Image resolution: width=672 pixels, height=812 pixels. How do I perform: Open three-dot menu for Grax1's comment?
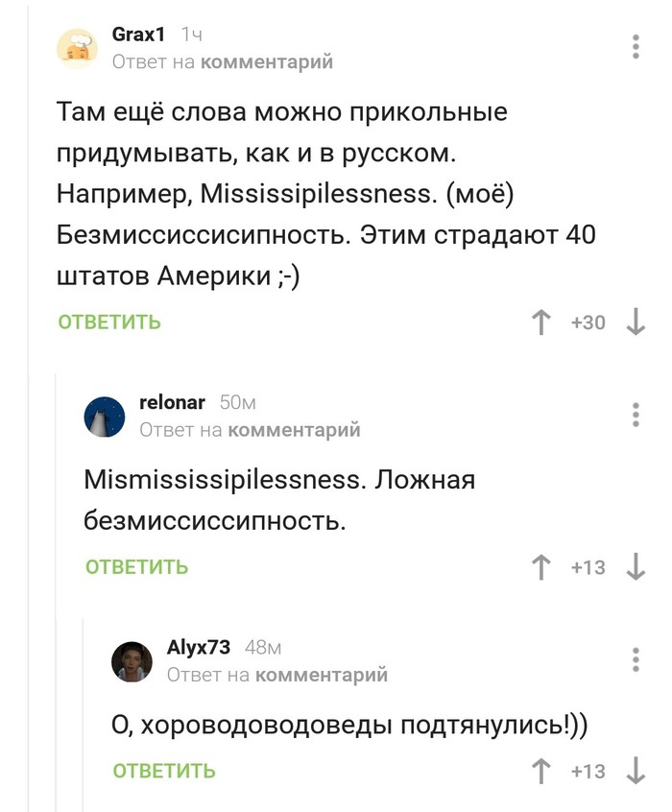(x=636, y=47)
